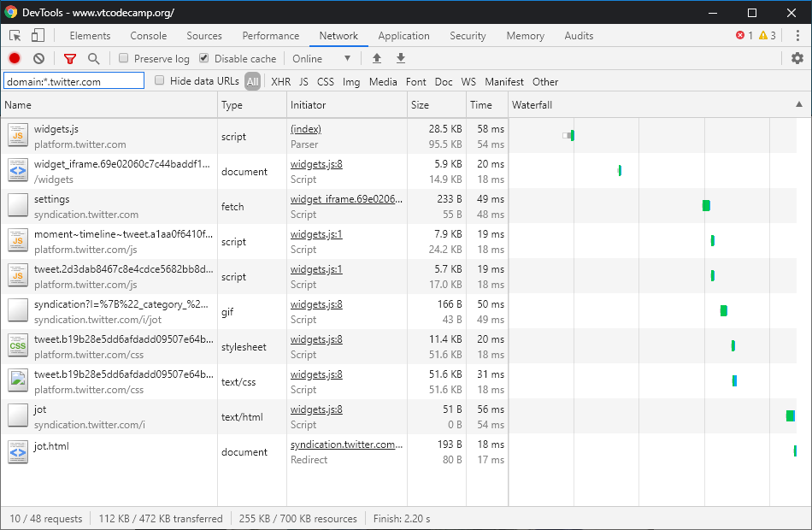Filter requests by Media

pyautogui.click(x=383, y=82)
